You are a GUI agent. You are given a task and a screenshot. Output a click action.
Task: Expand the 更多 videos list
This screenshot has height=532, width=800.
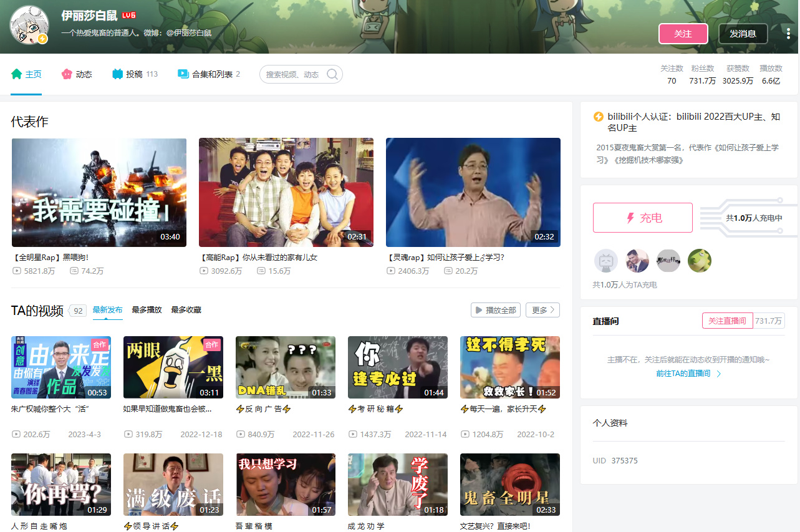coord(542,310)
